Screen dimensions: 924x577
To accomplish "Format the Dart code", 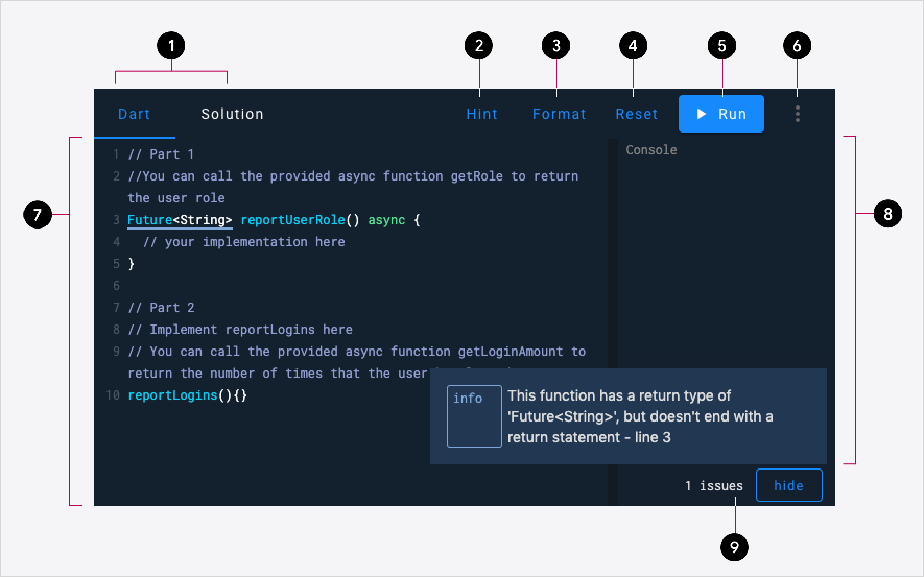I will (x=559, y=114).
